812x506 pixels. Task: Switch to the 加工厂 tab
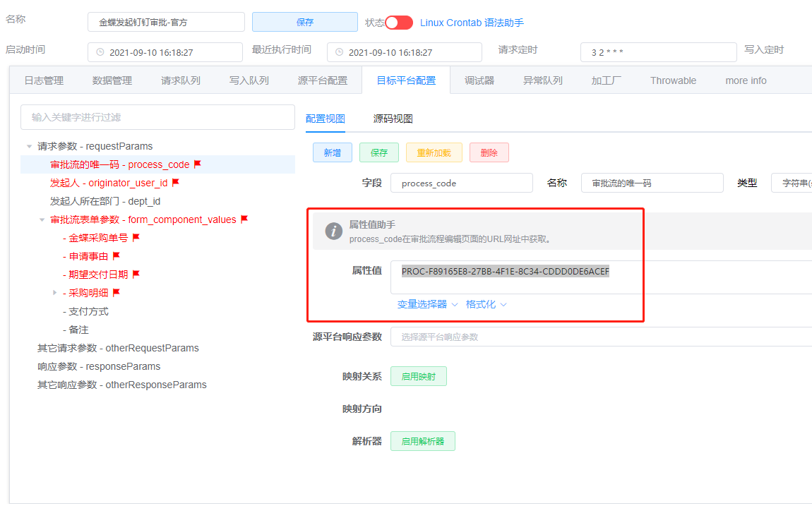click(x=607, y=80)
